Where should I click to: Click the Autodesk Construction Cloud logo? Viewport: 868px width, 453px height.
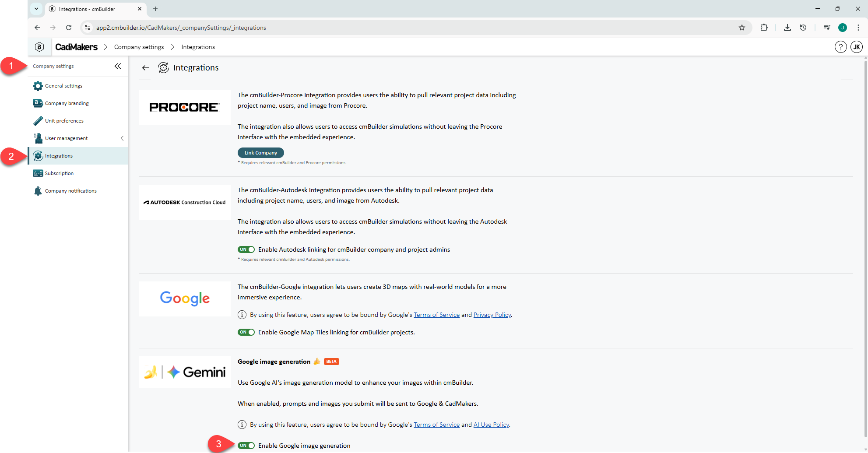[185, 202]
